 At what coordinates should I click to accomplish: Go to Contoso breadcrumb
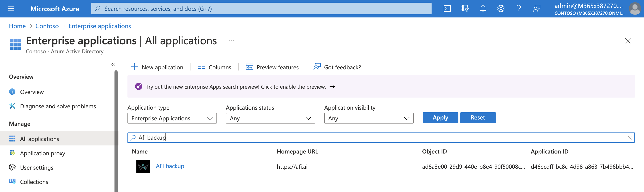pyautogui.click(x=47, y=26)
